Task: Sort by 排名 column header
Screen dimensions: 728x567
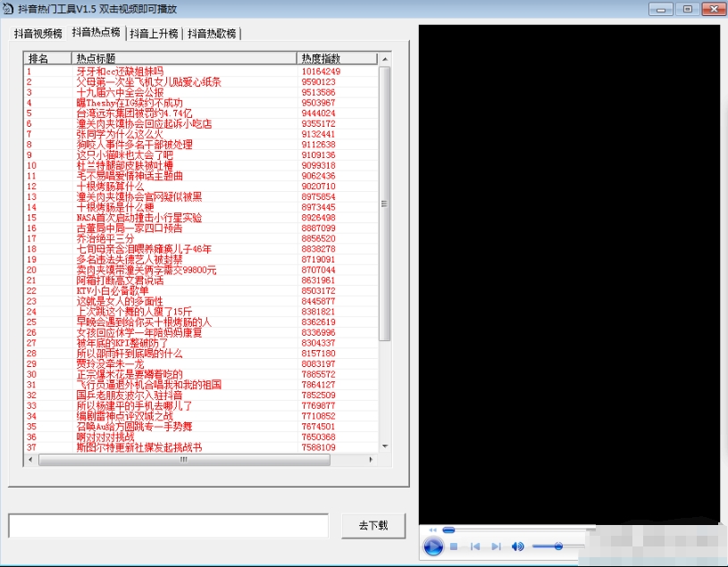Action: coord(48,58)
